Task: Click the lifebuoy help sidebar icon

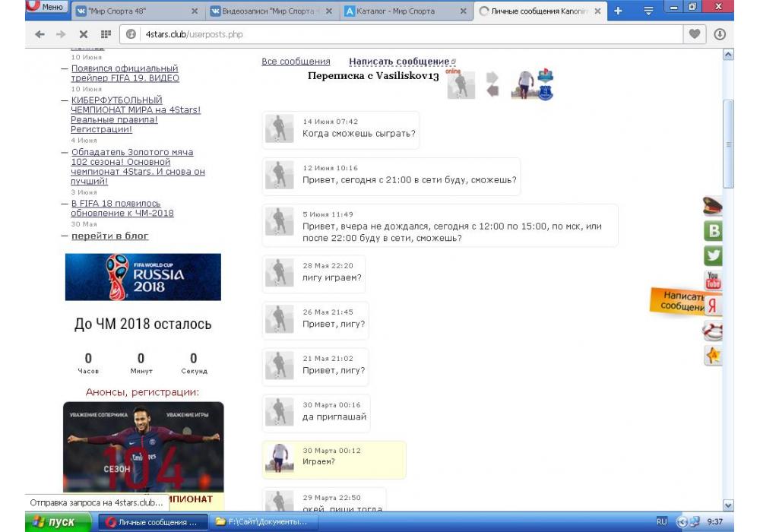Action: (713, 331)
